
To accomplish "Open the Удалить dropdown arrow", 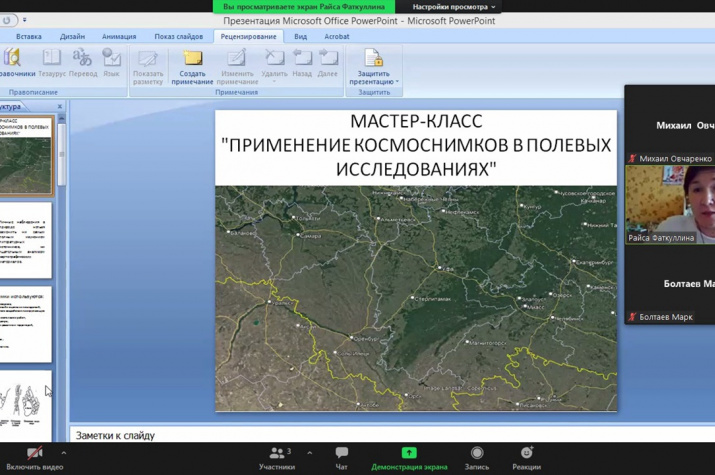I will tap(275, 82).
